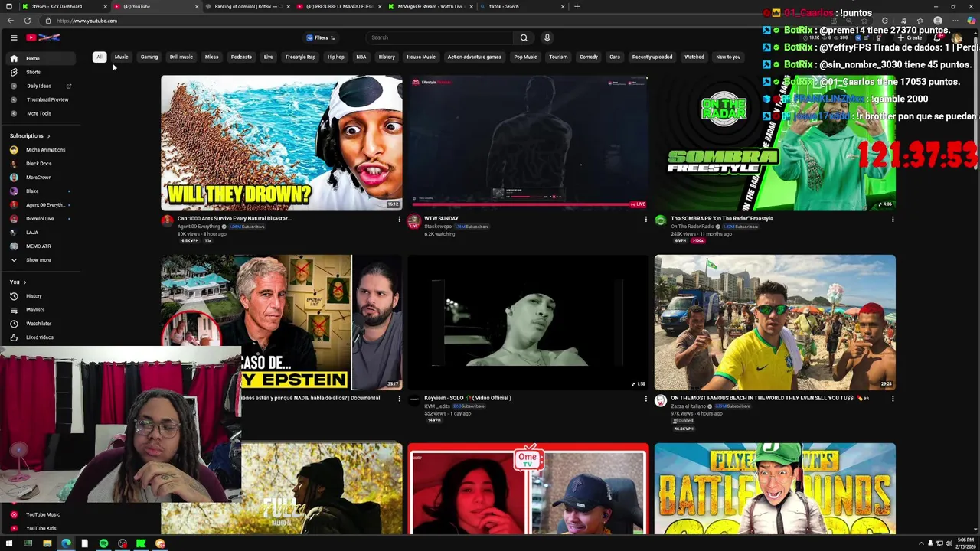
Task: Reload the page with refresh button
Action: (27, 21)
